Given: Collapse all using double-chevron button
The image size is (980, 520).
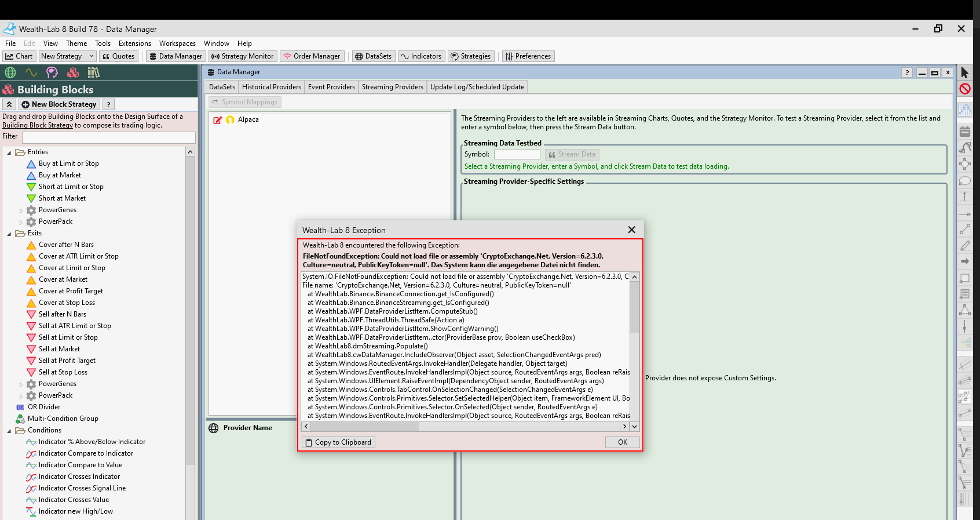Looking at the screenshot, I should coord(9,104).
